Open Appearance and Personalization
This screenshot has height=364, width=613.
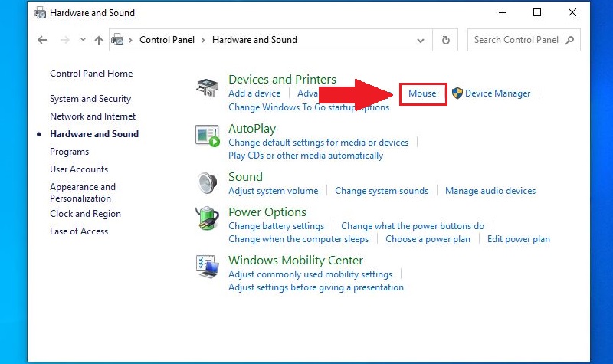tap(83, 192)
